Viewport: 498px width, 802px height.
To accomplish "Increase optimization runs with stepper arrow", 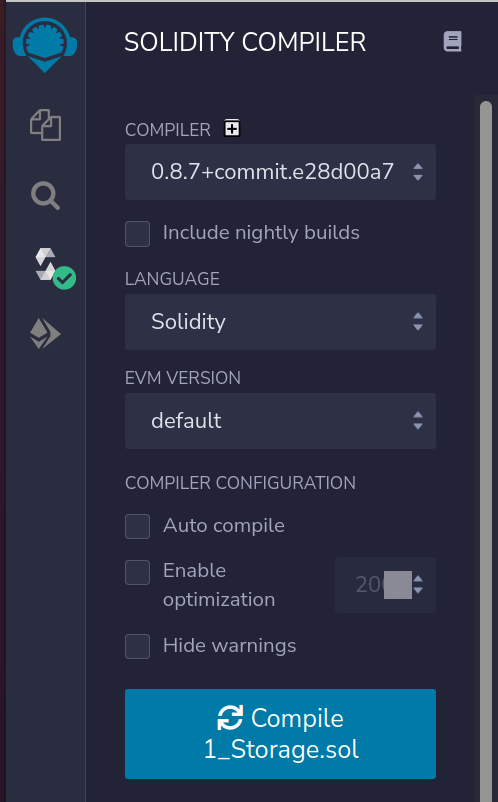I will [x=418, y=580].
